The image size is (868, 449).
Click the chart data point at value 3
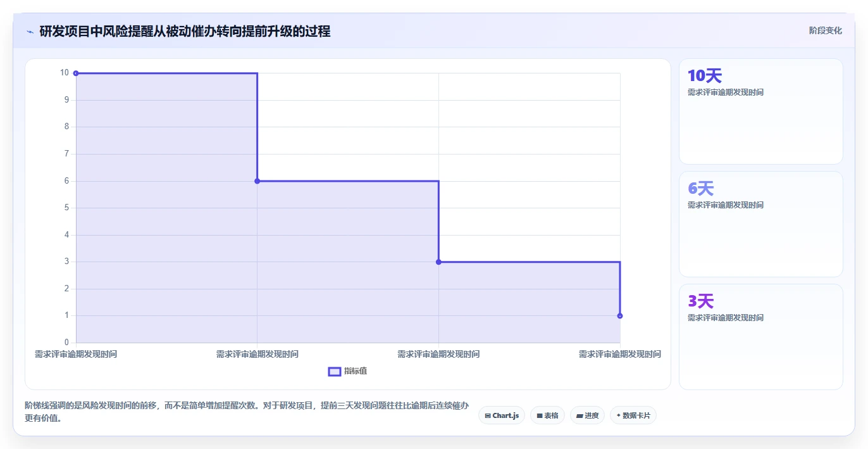[438, 262]
